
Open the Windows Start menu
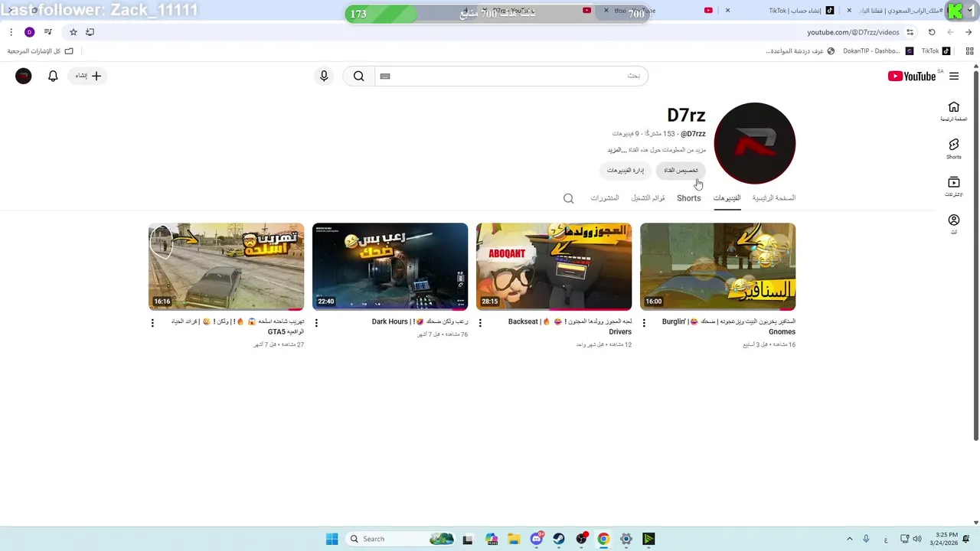[332, 539]
